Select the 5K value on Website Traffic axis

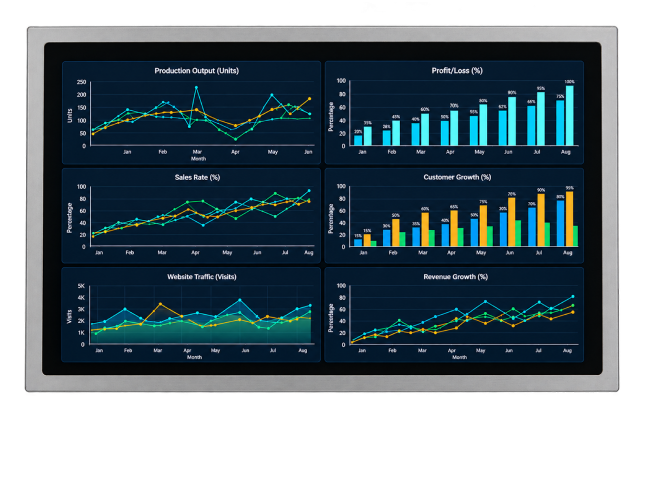81,286
